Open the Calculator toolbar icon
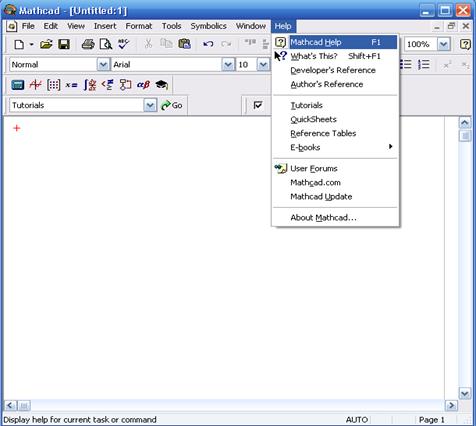476x426 pixels. click(18, 85)
